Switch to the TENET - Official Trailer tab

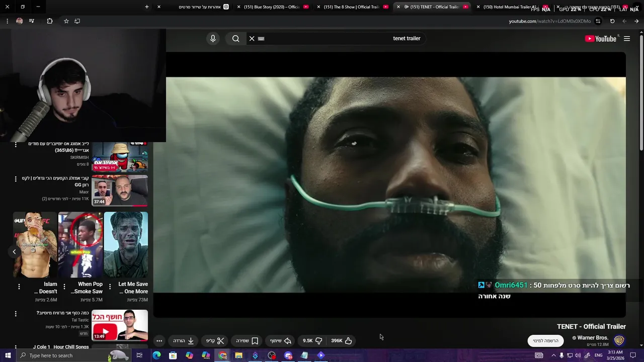coord(433,7)
